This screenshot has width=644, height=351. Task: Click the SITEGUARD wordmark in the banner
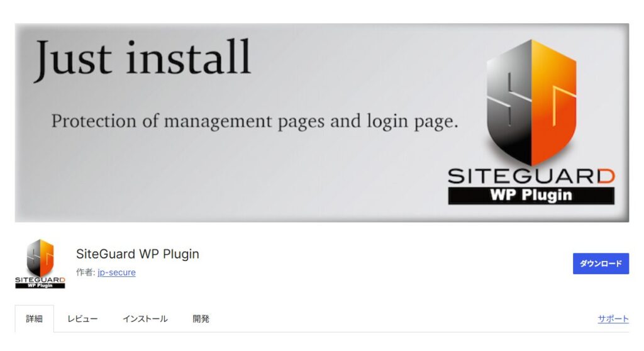coord(531,176)
